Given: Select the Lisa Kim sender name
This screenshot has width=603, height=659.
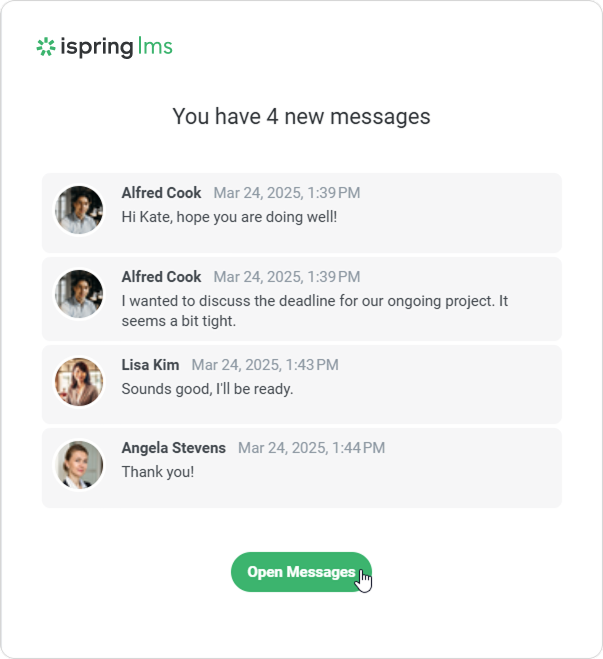Looking at the screenshot, I should pos(150,365).
